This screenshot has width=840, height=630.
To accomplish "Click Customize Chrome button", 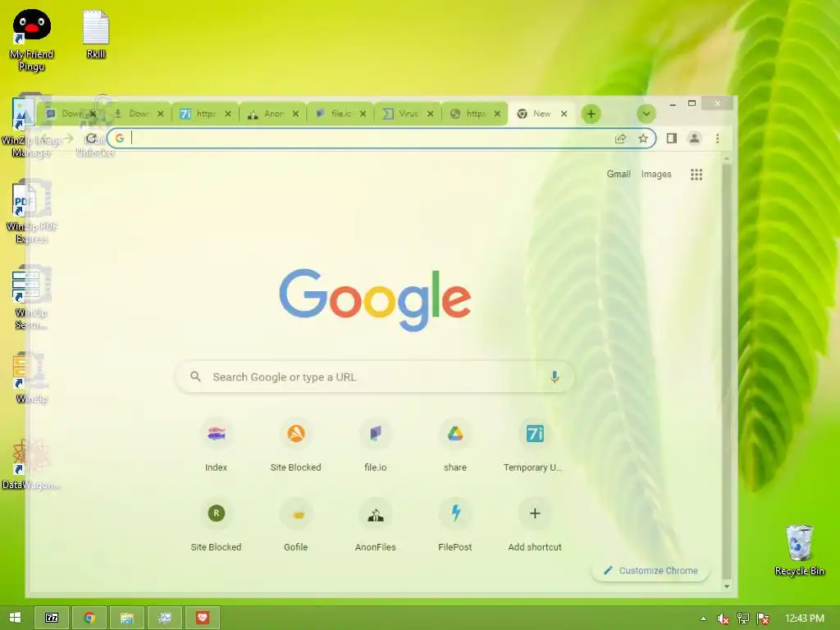I will [x=651, y=571].
